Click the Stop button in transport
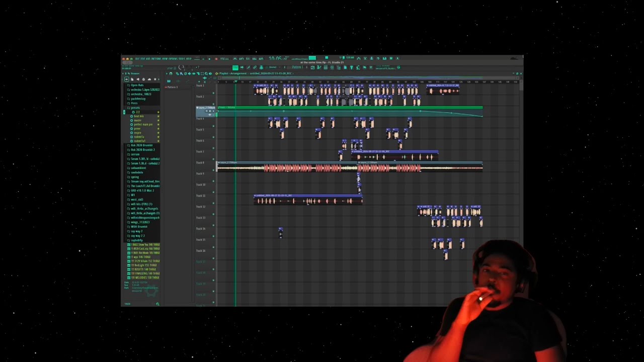Screen dimensions: 644x362 tap(210, 59)
